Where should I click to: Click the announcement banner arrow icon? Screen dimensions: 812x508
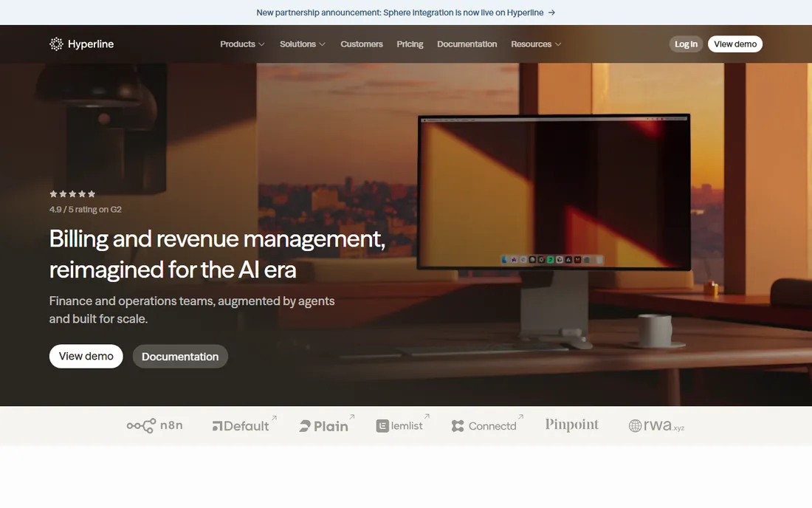click(551, 13)
